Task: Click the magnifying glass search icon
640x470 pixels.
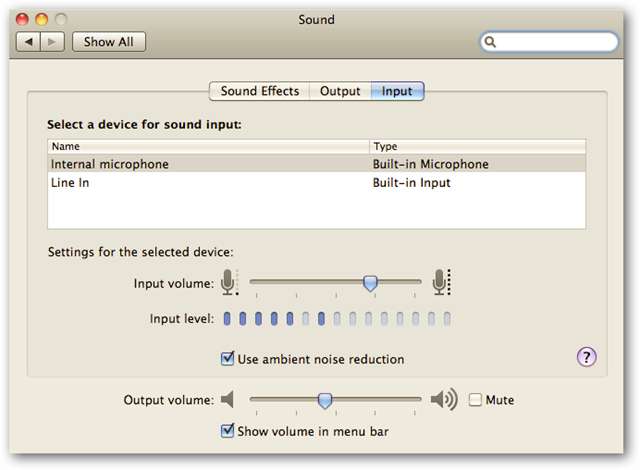Action: (x=490, y=42)
